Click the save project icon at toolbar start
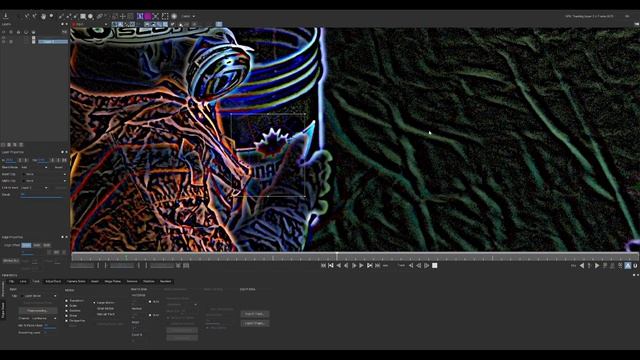640x360 pixels. coord(6,16)
